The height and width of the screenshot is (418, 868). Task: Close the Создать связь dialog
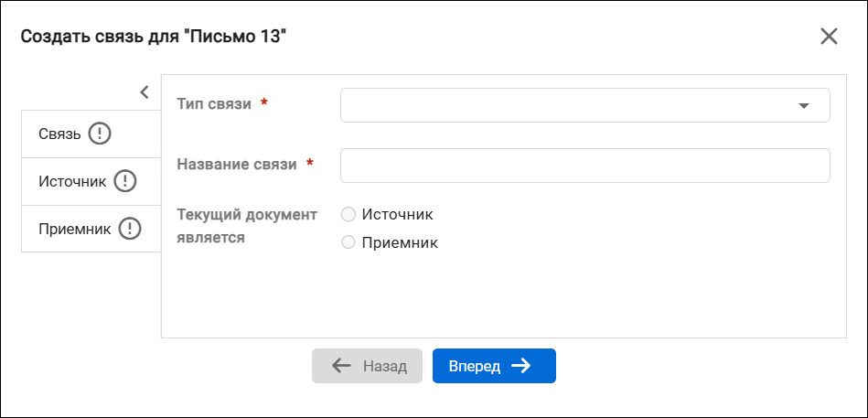(829, 37)
